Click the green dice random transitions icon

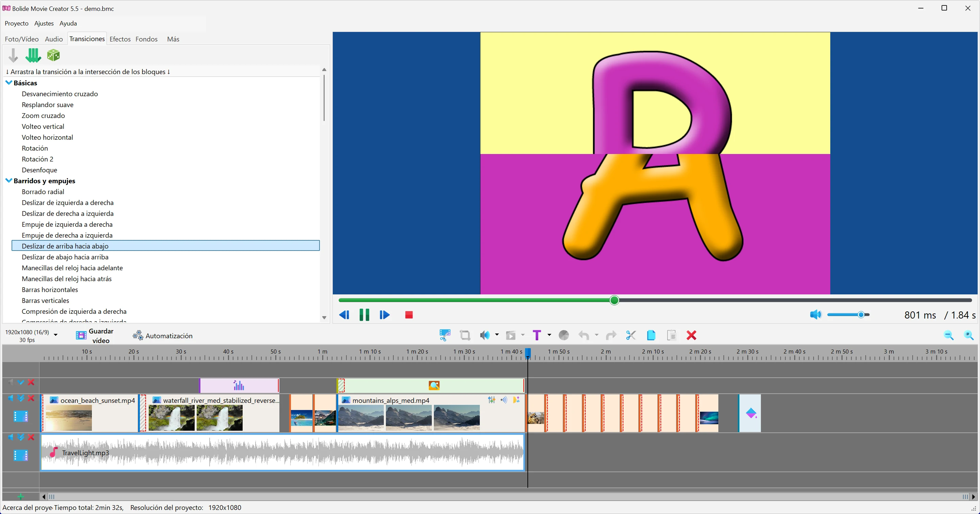coord(53,55)
